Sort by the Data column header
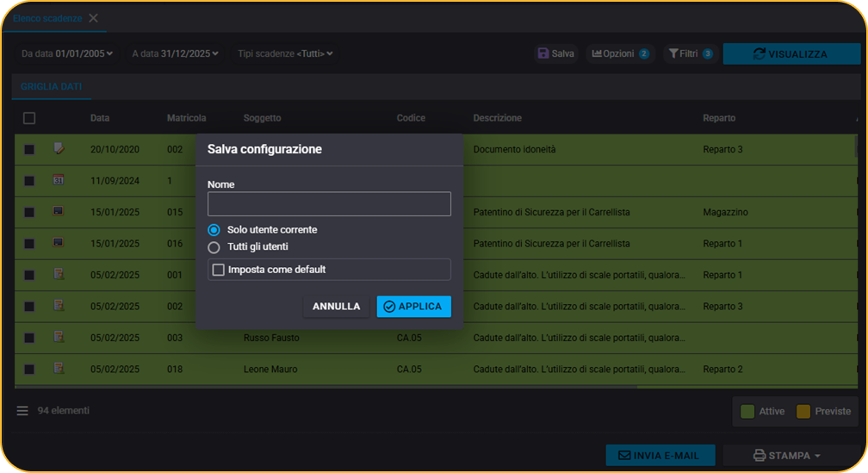 click(100, 118)
